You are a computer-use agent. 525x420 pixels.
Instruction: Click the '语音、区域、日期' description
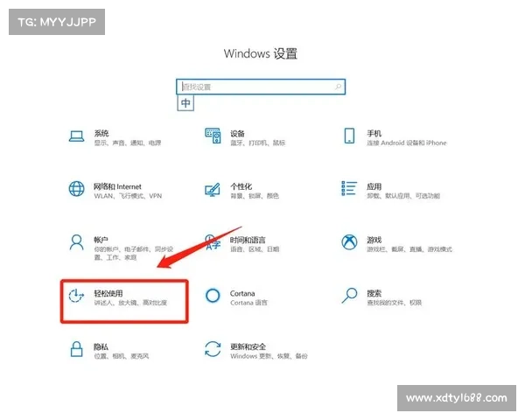pyautogui.click(x=255, y=249)
